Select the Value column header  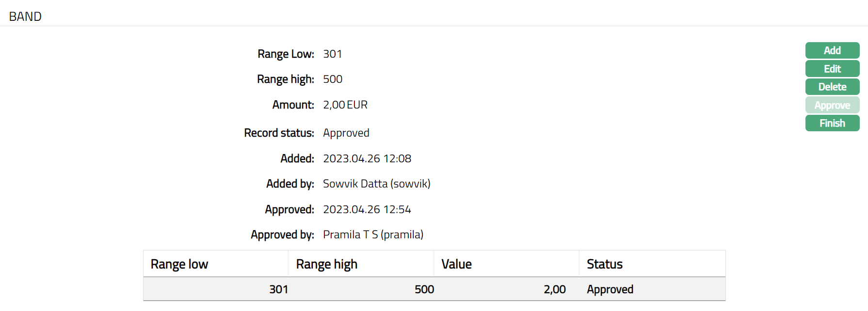coord(456,264)
